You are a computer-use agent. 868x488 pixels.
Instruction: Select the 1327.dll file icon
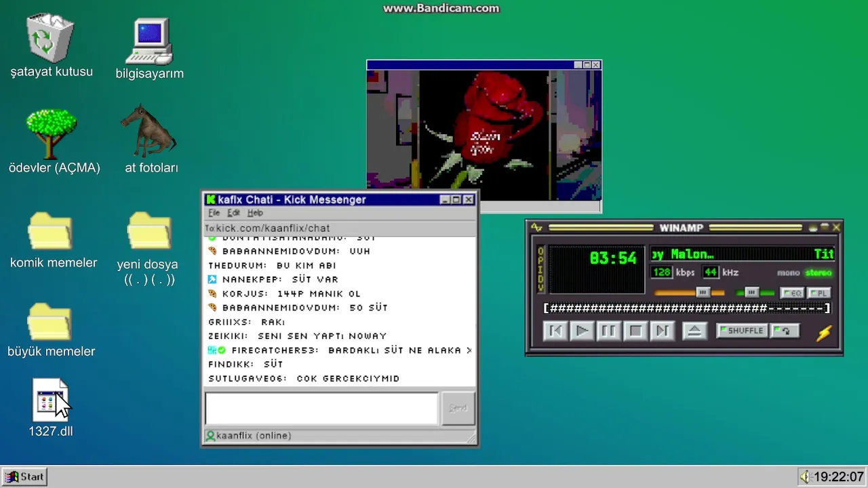(x=50, y=401)
